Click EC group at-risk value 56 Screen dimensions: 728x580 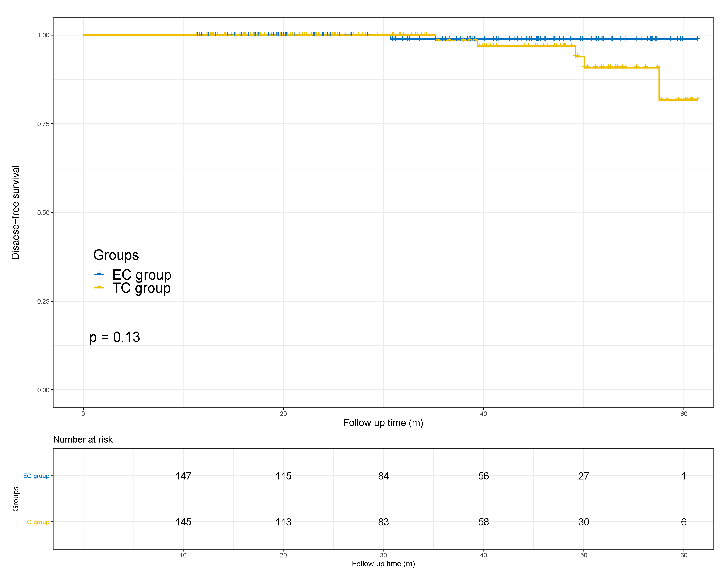[x=483, y=476]
